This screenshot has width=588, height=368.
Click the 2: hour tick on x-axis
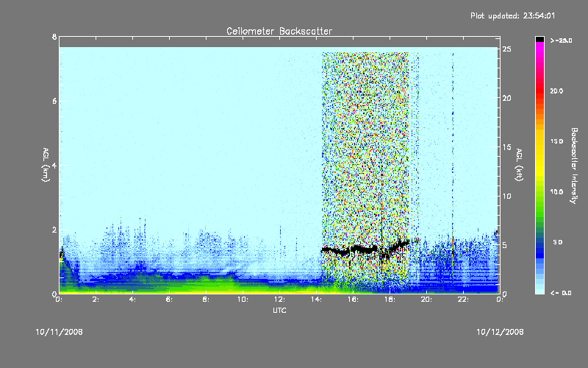[x=96, y=300]
